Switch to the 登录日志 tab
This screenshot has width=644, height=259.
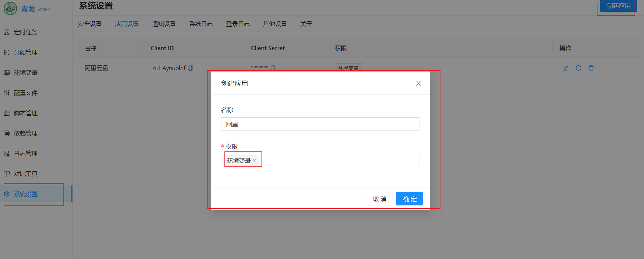coord(238,24)
